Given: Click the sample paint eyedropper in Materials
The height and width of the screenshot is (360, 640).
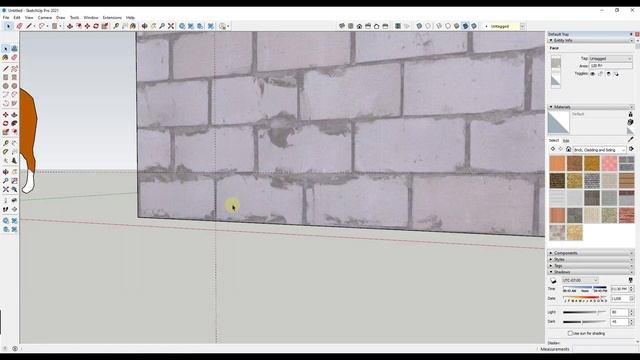Looking at the screenshot, I should pos(631,140).
